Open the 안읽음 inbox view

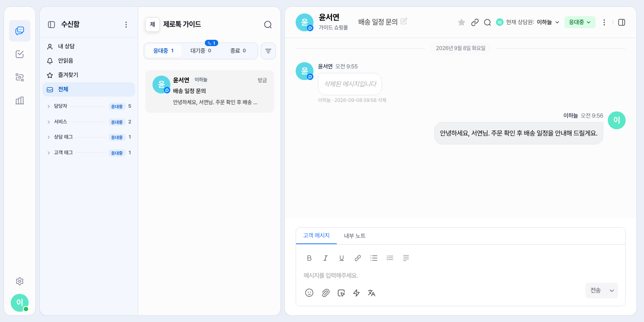click(x=89, y=61)
